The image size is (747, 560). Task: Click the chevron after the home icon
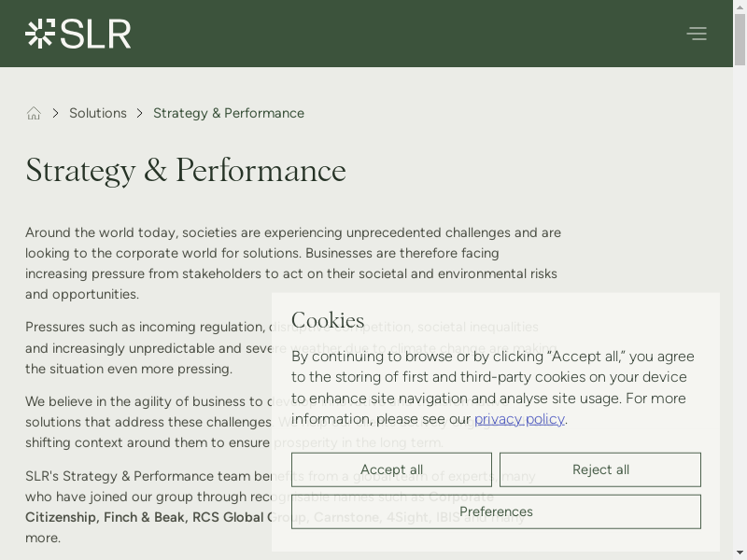(x=56, y=113)
